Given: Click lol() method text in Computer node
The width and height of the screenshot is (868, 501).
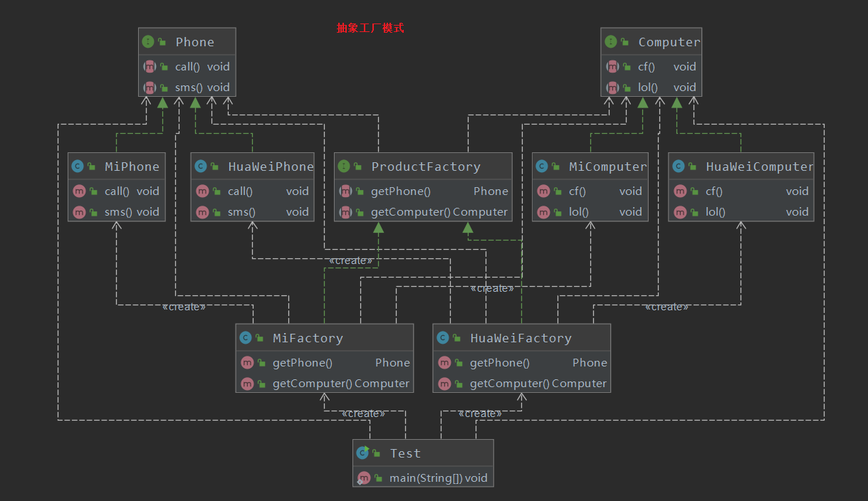Looking at the screenshot, I should (x=648, y=88).
